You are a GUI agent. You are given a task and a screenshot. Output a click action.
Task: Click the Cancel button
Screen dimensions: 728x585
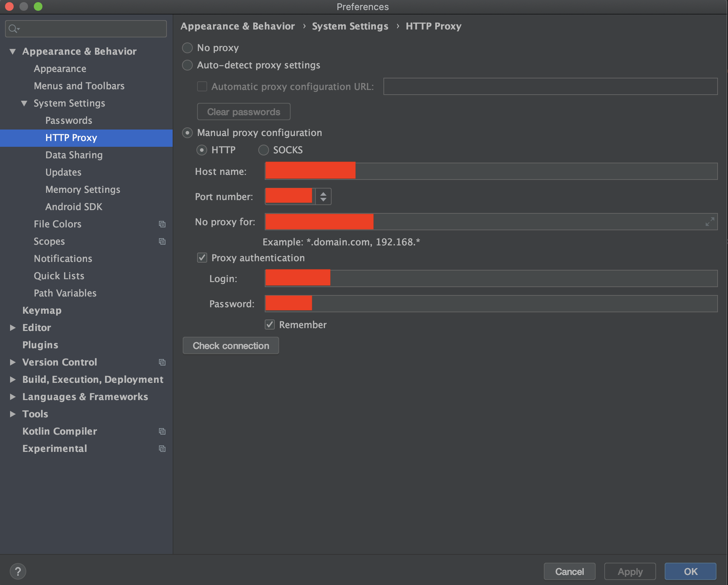click(x=569, y=571)
